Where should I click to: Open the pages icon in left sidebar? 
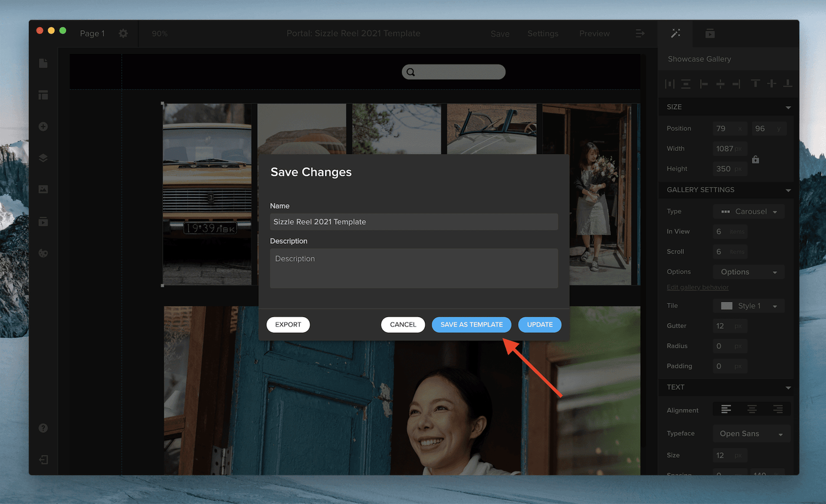pyautogui.click(x=43, y=63)
